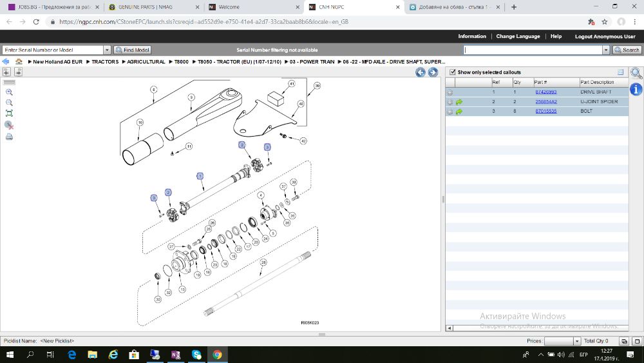Click the add-page icon with left arrow
Screen dimensions: 644x363
click(6, 72)
